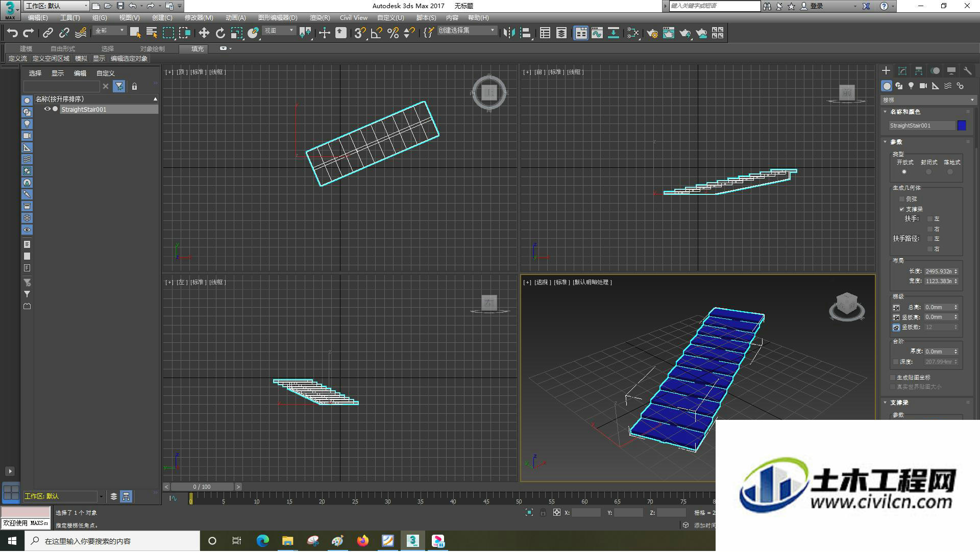Open the Modifiers menu
Viewport: 980px width, 552px height.
point(199,18)
